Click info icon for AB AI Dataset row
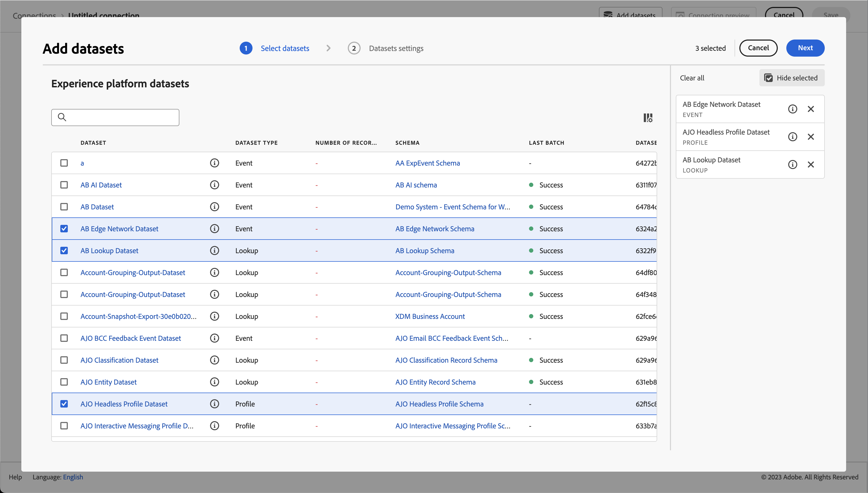Image resolution: width=868 pixels, height=493 pixels. [x=214, y=185]
